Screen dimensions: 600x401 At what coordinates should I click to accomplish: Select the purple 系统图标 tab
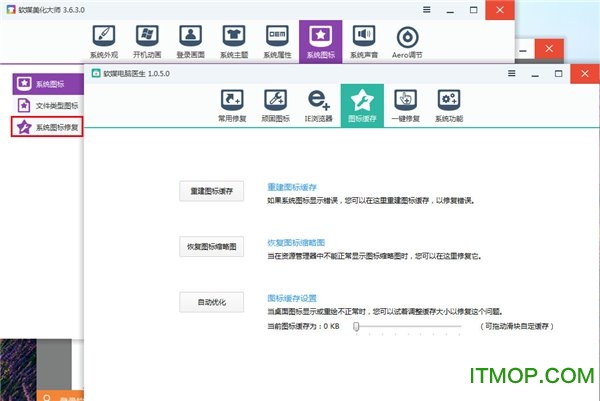pyautogui.click(x=321, y=42)
